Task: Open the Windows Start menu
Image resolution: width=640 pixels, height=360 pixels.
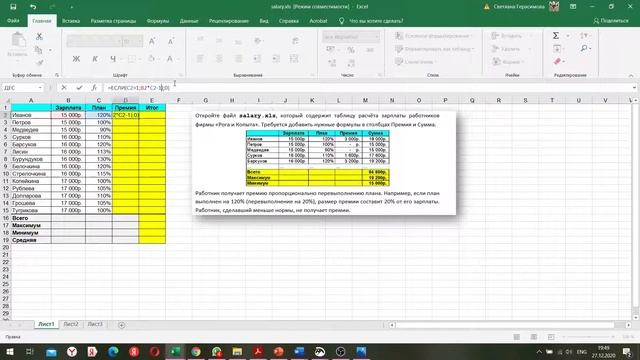Action: (x=10, y=351)
